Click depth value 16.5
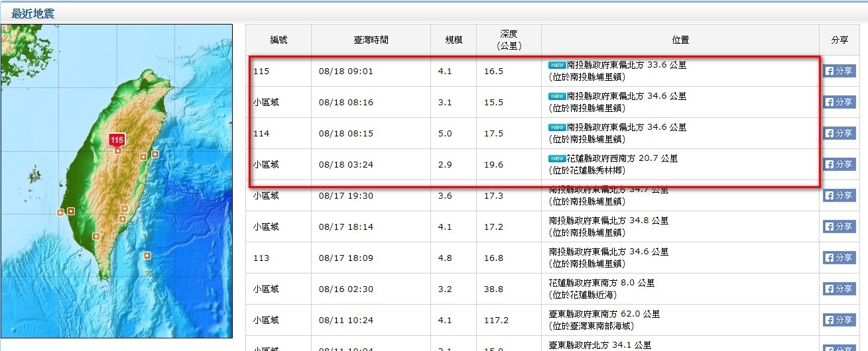Image resolution: width=868 pixels, height=351 pixels. [493, 71]
